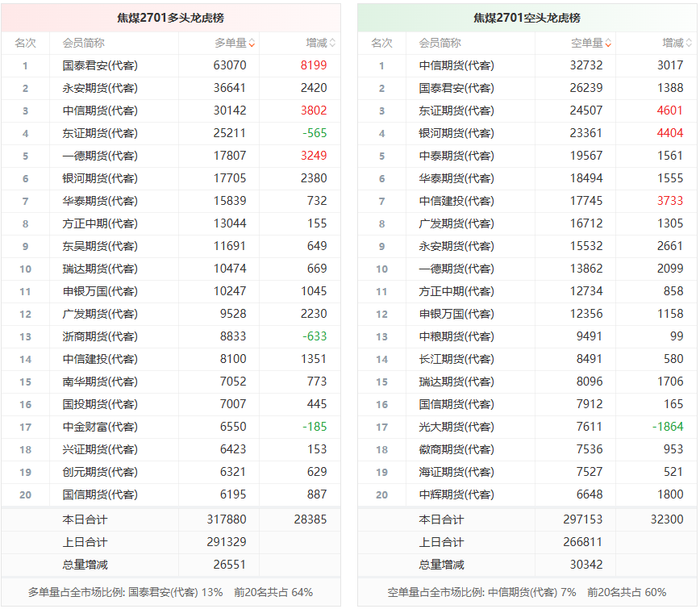Click 本日合计 row value 317880

pyautogui.click(x=227, y=519)
